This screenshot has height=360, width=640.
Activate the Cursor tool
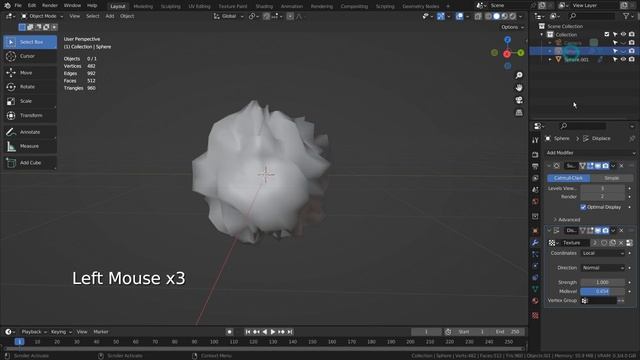(x=30, y=56)
